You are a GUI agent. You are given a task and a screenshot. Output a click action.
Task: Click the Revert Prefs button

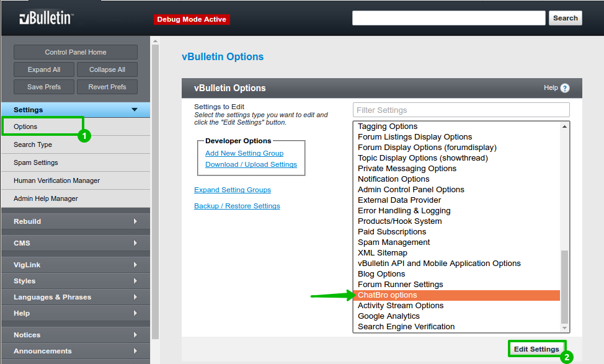107,87
